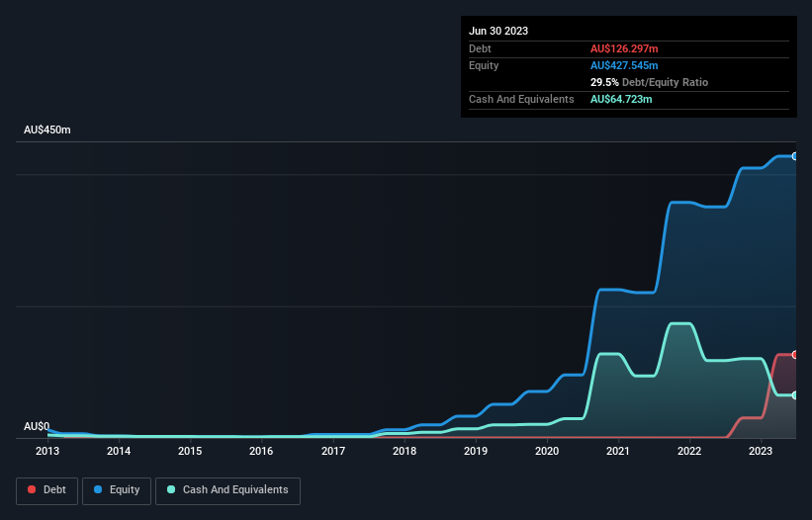
Task: Click the 2020 x-axis label
Action: (547, 451)
